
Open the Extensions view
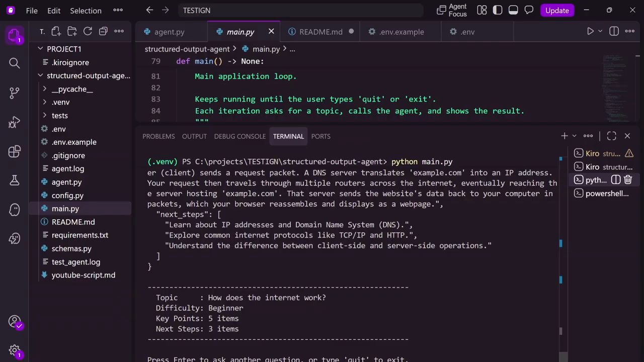14,151
